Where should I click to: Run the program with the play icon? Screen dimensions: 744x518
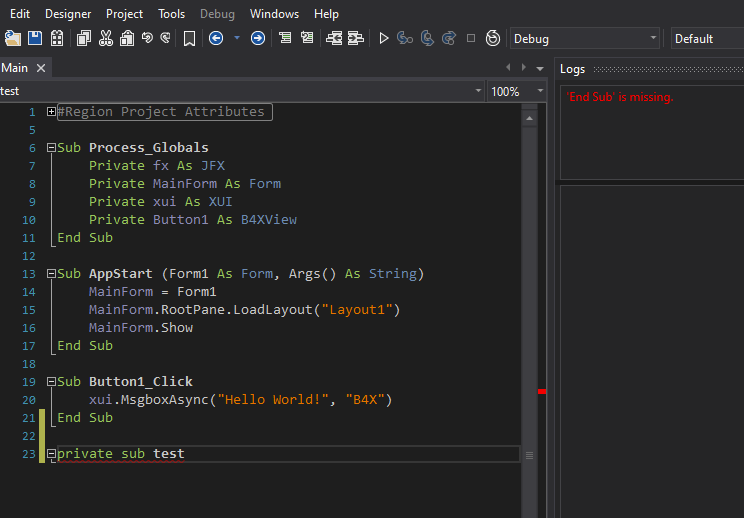coord(383,38)
